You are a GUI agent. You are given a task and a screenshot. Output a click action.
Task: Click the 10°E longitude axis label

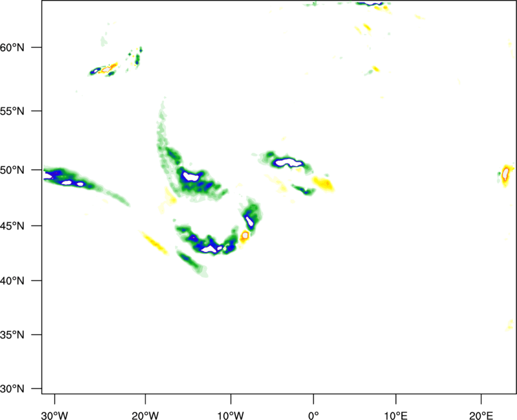(396, 415)
